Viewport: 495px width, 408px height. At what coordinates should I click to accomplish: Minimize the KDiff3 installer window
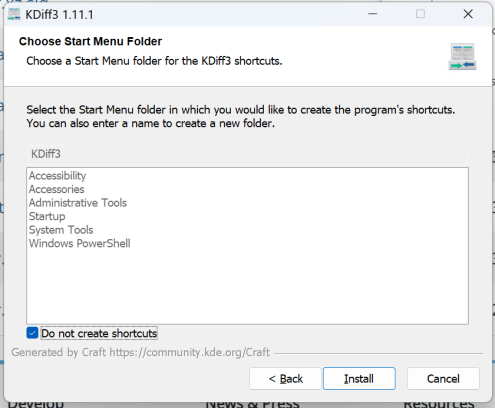(x=373, y=14)
